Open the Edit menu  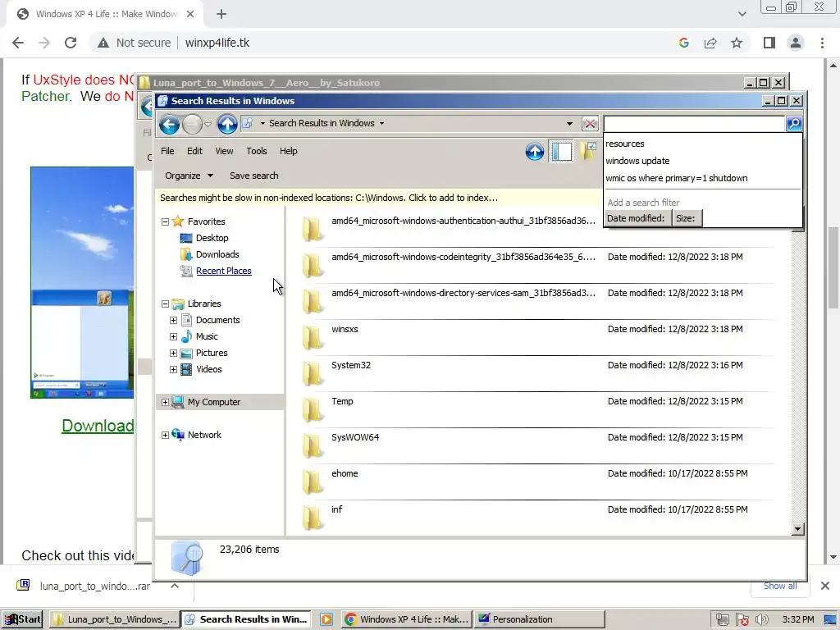coord(194,151)
